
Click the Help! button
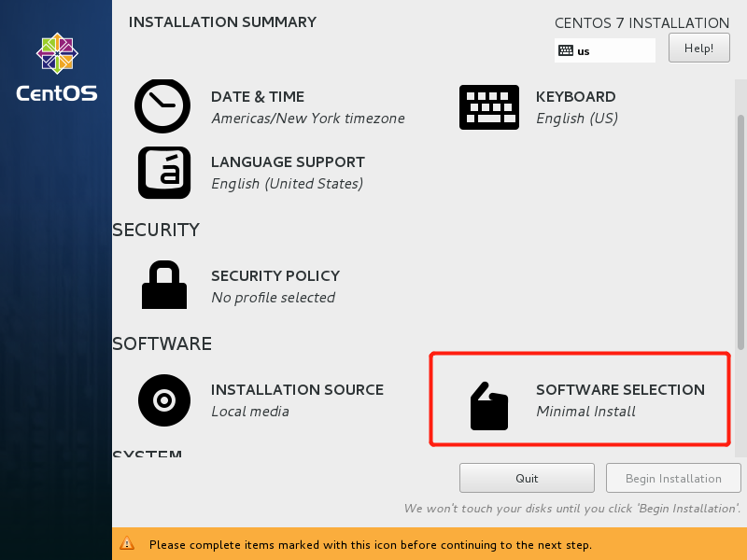pyautogui.click(x=698, y=48)
